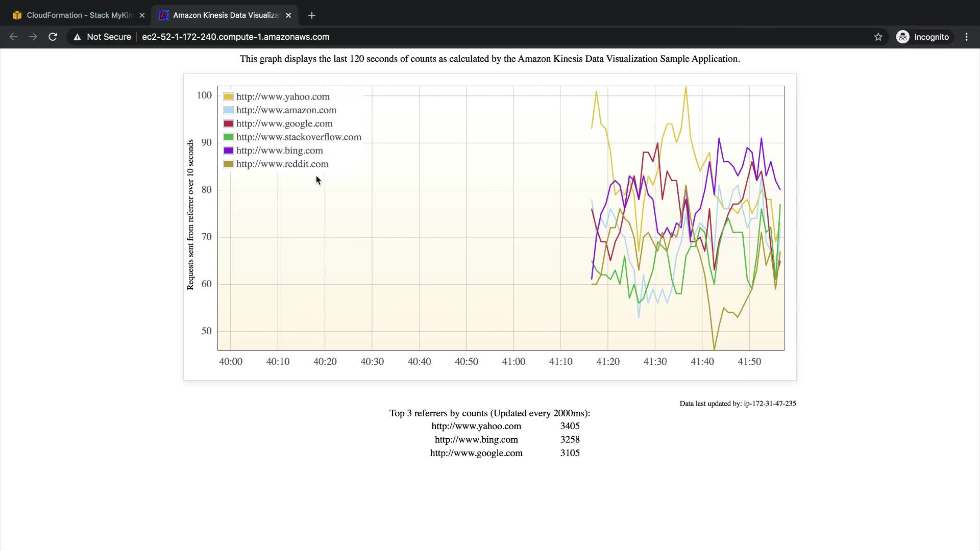The height and width of the screenshot is (551, 980).
Task: Bookmark this page with star icon
Action: click(x=878, y=37)
